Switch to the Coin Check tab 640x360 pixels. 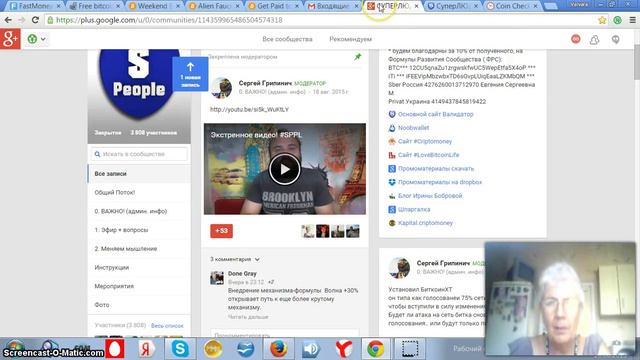[x=512, y=6]
